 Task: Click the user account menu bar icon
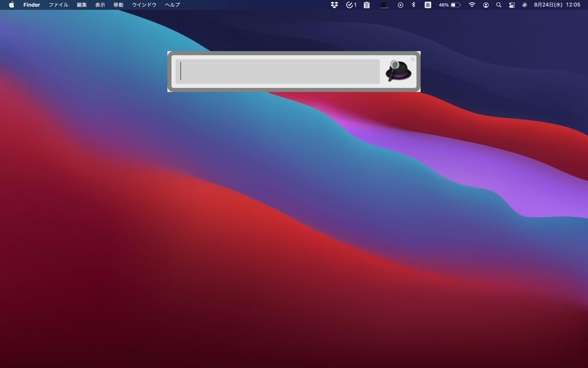point(486,5)
